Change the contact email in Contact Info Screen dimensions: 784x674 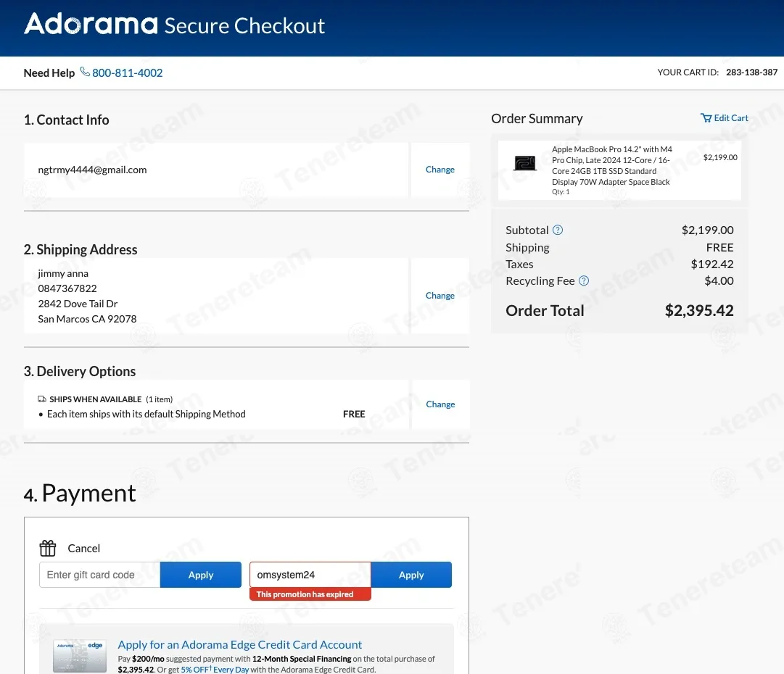pyautogui.click(x=440, y=170)
